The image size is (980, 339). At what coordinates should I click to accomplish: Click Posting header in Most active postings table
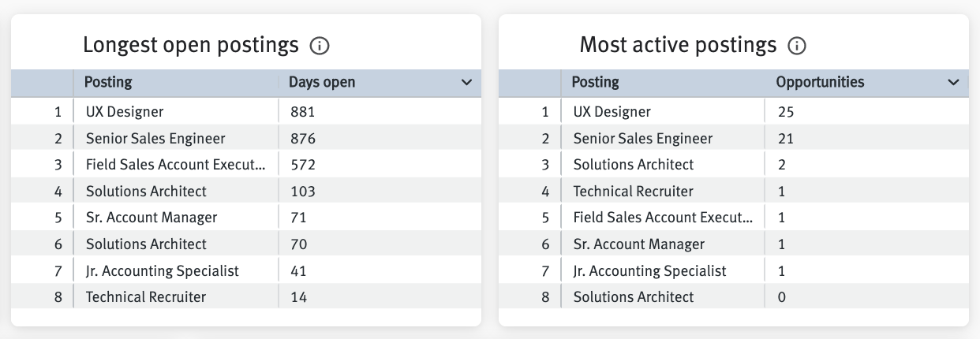595,82
